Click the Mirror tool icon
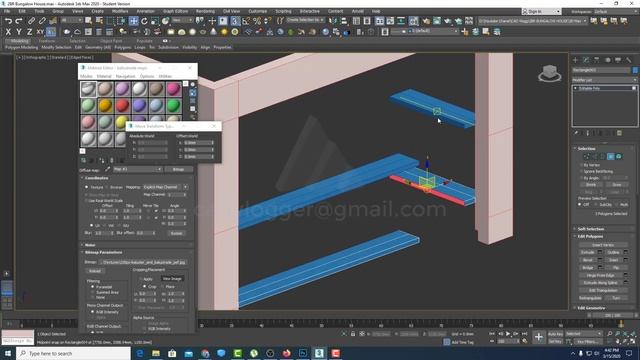The height and width of the screenshot is (360, 640). 333,20
